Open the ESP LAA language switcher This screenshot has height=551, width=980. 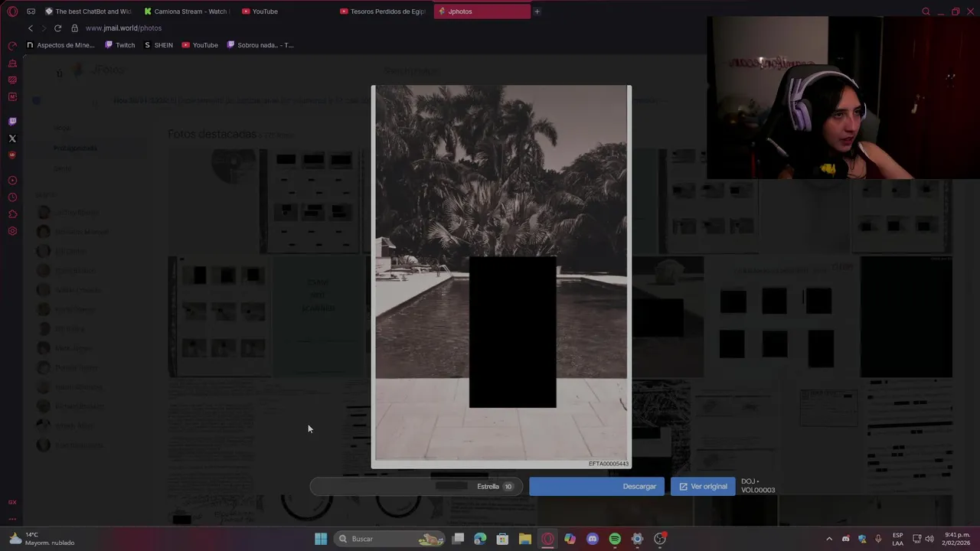point(897,539)
